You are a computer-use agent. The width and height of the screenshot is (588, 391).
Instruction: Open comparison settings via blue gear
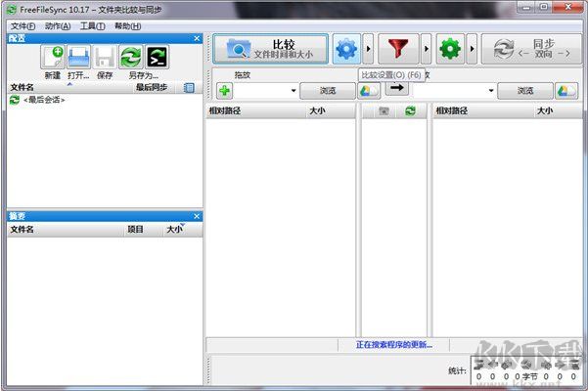click(x=346, y=49)
